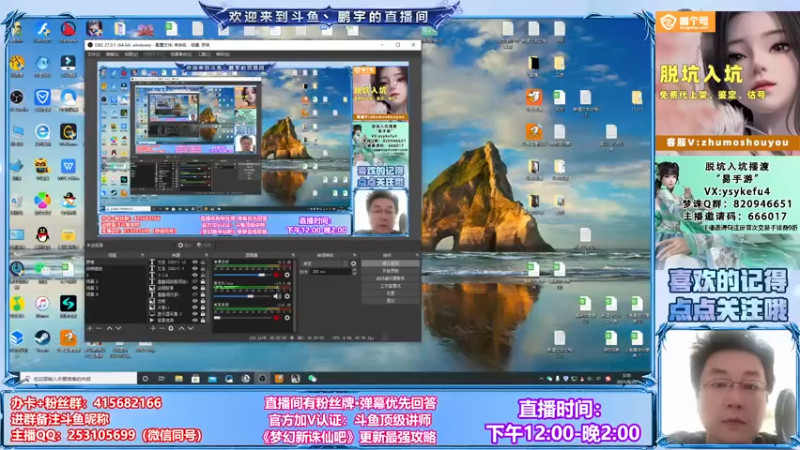This screenshot has height=450, width=800.
Task: Click the 停止推流 button
Action: click(x=391, y=263)
